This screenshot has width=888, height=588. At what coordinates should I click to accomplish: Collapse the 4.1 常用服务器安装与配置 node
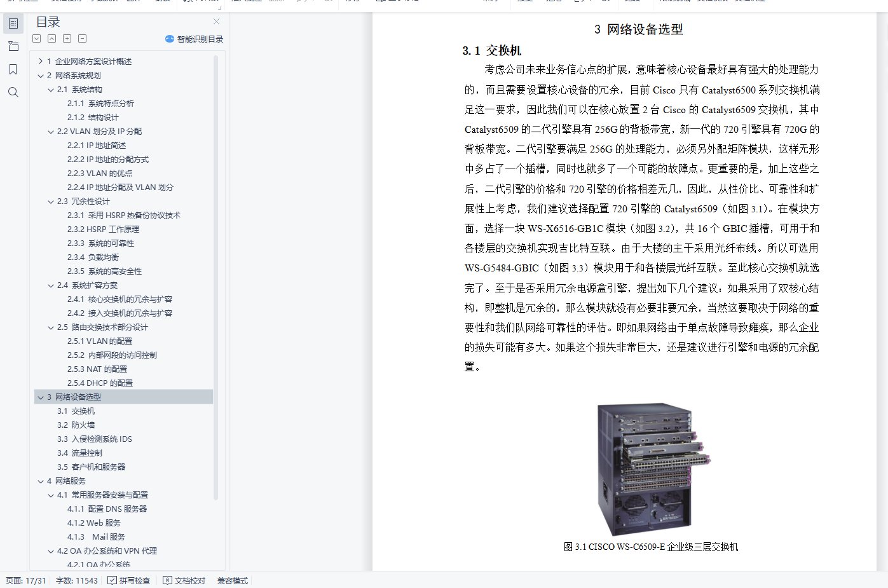point(51,495)
